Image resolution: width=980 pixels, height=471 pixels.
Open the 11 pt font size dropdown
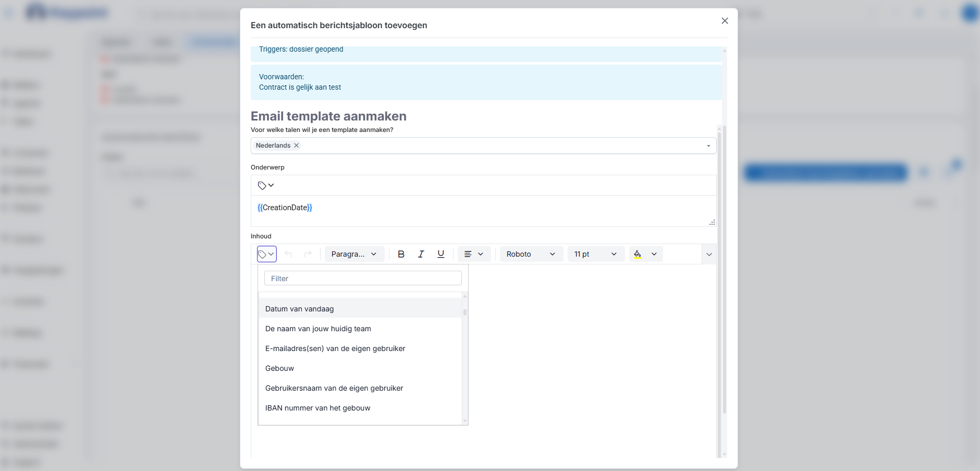click(596, 254)
